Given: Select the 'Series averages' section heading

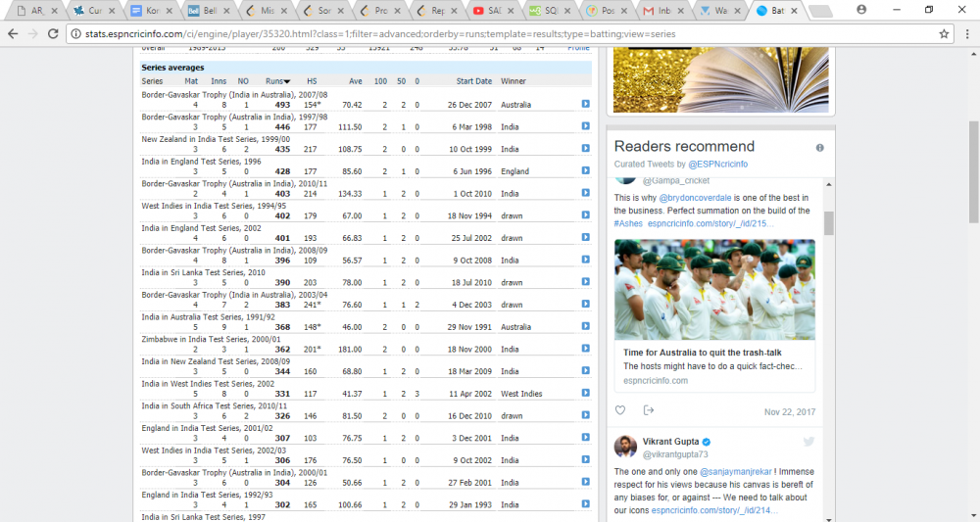Looking at the screenshot, I should [172, 68].
